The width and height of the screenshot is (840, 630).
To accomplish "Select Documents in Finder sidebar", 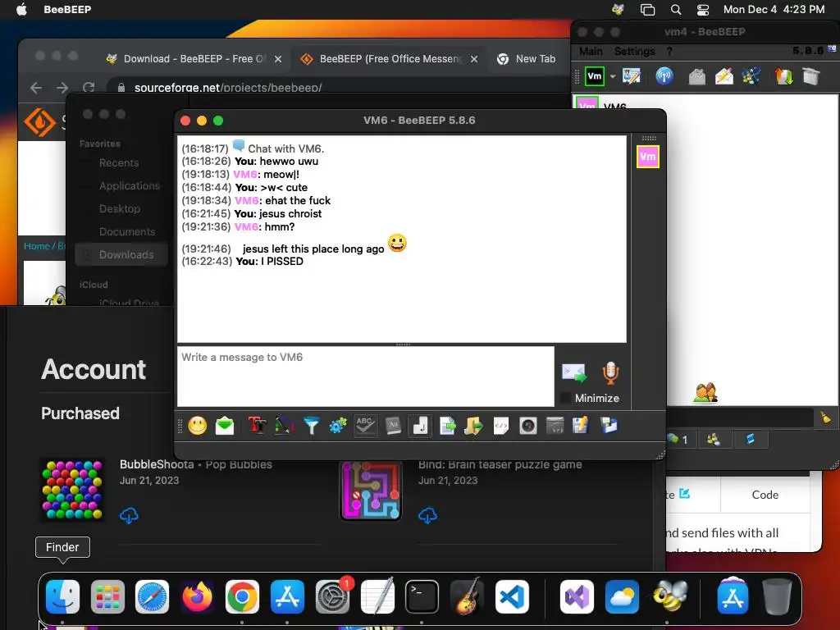I will [127, 232].
